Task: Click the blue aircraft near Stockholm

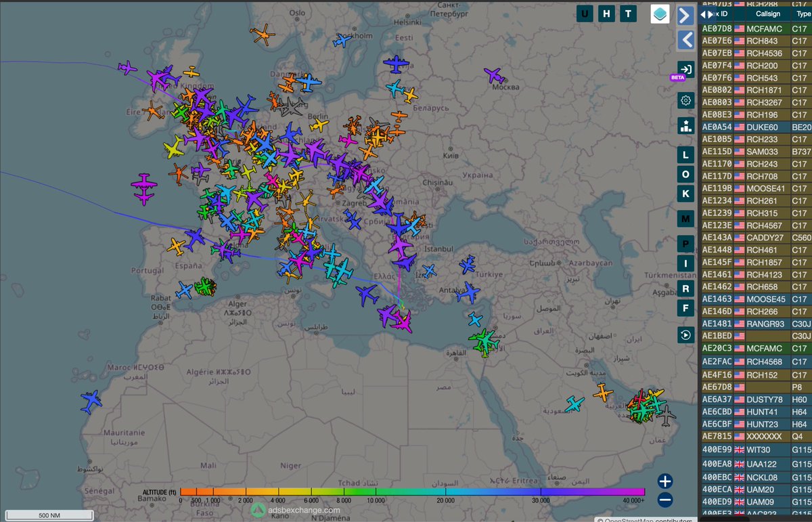Action: tap(343, 41)
